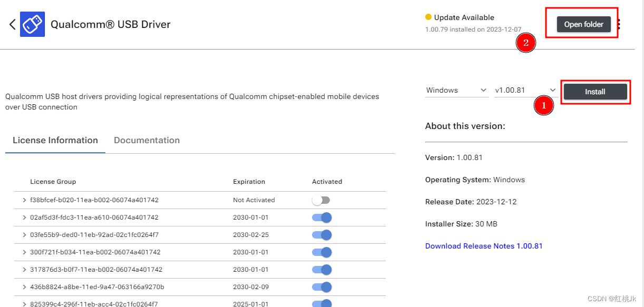Click the About this version heading
The height and width of the screenshot is (307, 644).
pyautogui.click(x=465, y=126)
